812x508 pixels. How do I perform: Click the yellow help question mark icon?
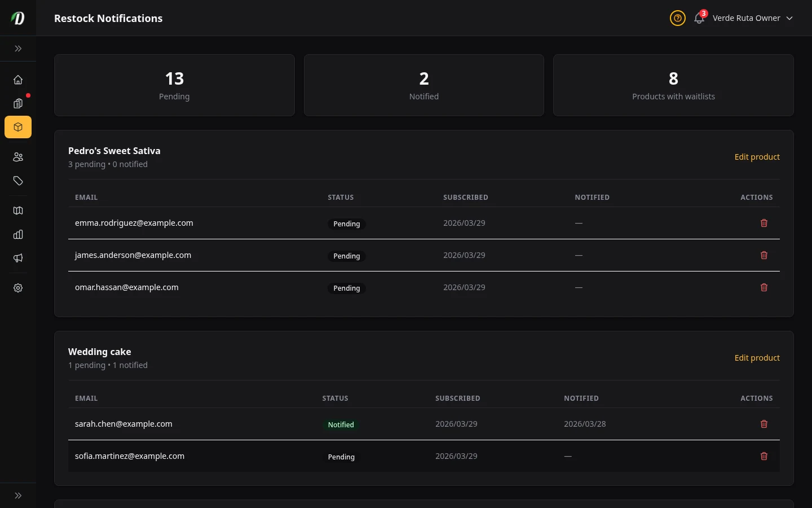pyautogui.click(x=677, y=18)
